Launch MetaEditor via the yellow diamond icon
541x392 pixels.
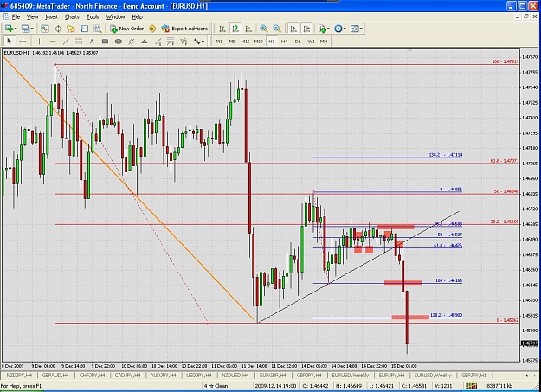152,29
